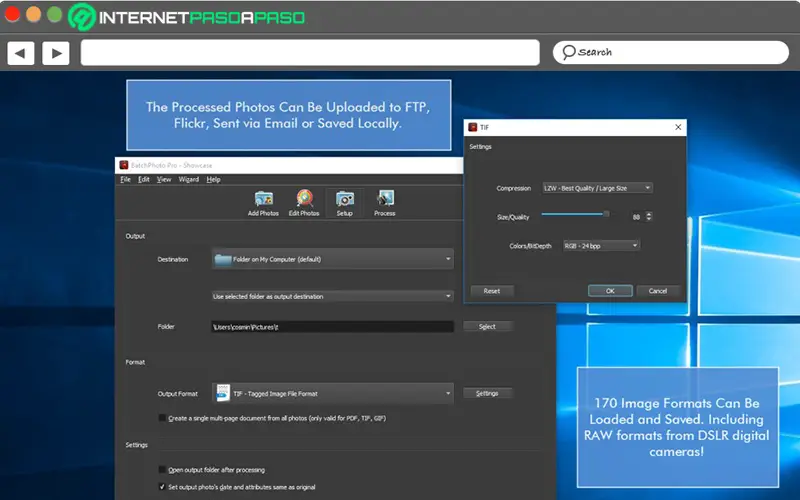Click the TIF file icon in Output Format
Image resolution: width=800 pixels, height=500 pixels.
[x=223, y=393]
